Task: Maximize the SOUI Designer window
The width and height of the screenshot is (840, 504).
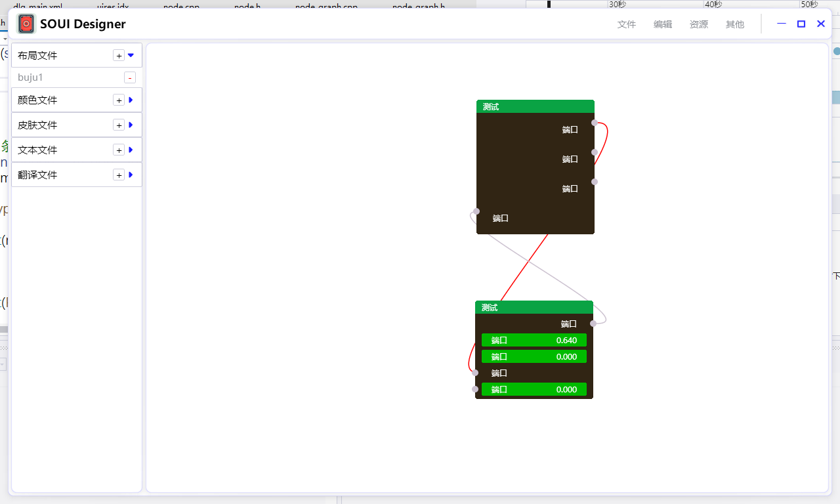Action: point(801,24)
